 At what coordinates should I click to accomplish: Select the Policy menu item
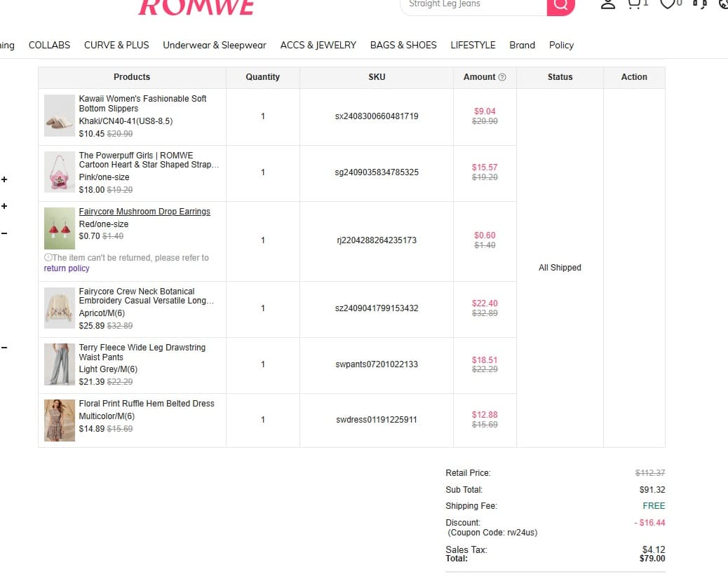[561, 45]
